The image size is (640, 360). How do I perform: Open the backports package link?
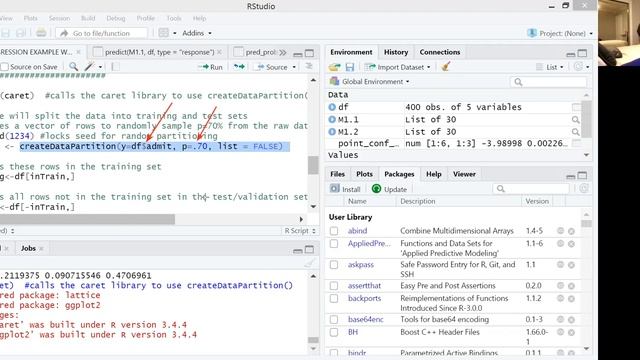(x=364, y=298)
